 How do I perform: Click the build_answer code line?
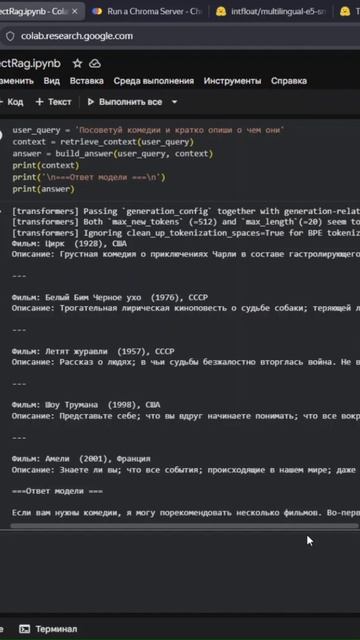[113, 154]
